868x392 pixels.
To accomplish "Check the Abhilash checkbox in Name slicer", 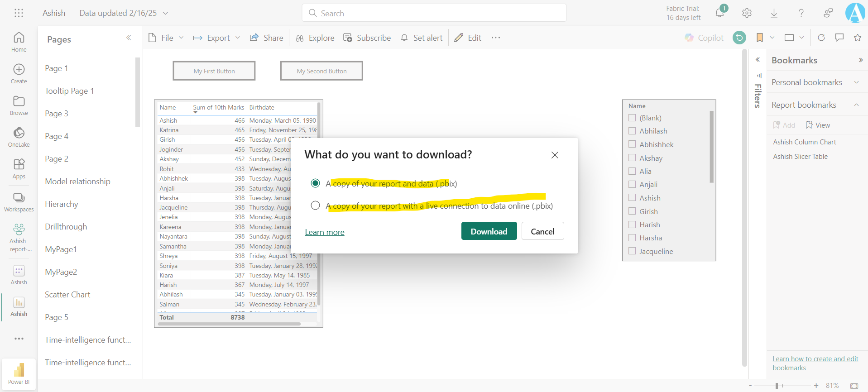I will click(x=632, y=131).
